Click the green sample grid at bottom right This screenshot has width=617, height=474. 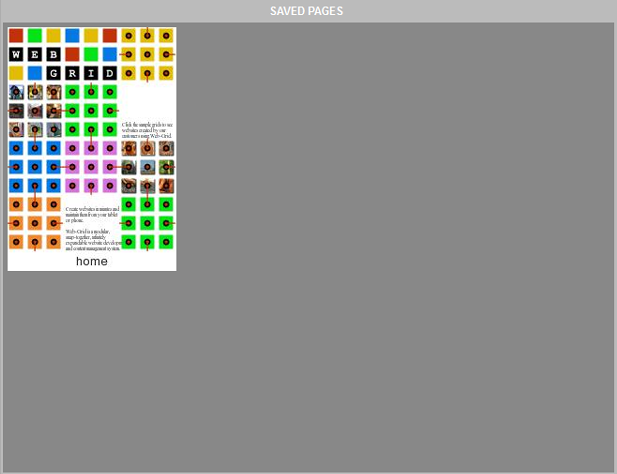pyautogui.click(x=147, y=223)
